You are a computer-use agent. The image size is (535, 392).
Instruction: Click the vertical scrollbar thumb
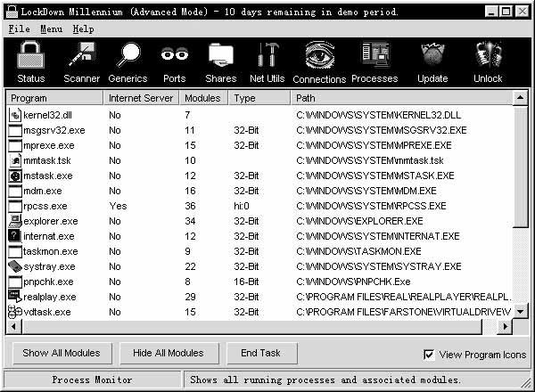tap(521, 167)
